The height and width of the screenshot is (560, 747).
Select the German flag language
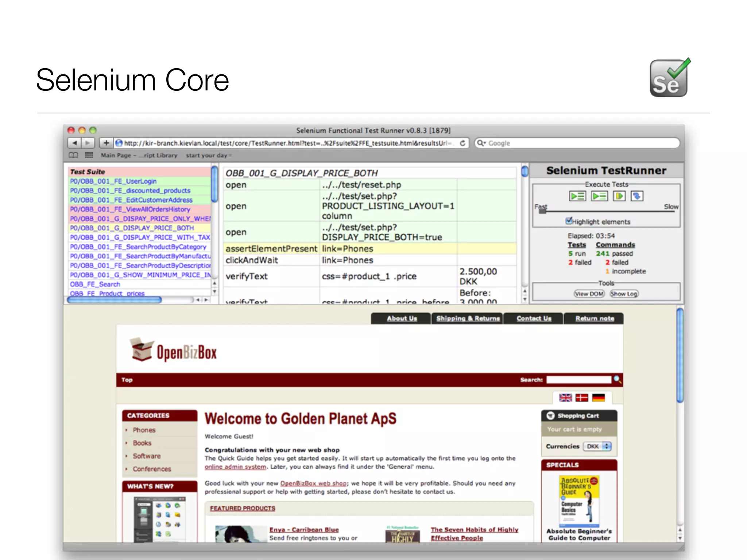[598, 398]
